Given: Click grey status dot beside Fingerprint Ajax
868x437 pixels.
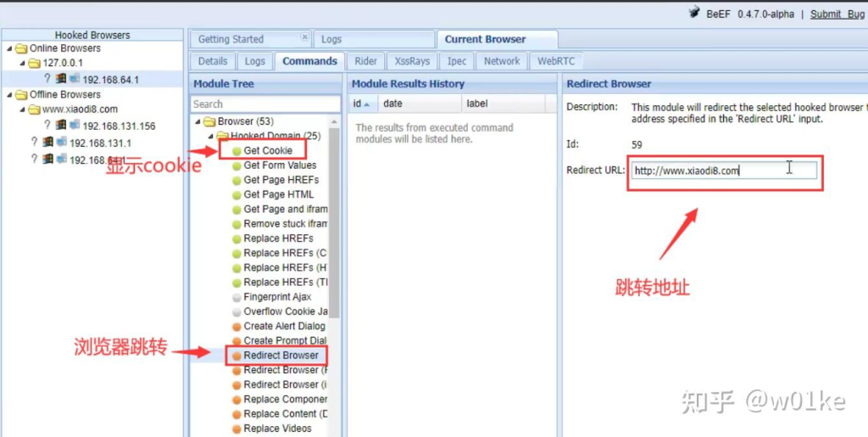Looking at the screenshot, I should (x=236, y=297).
